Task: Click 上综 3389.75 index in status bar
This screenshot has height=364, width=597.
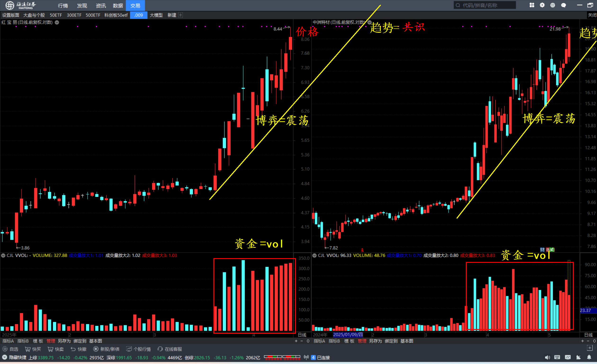Action: [x=41, y=358]
